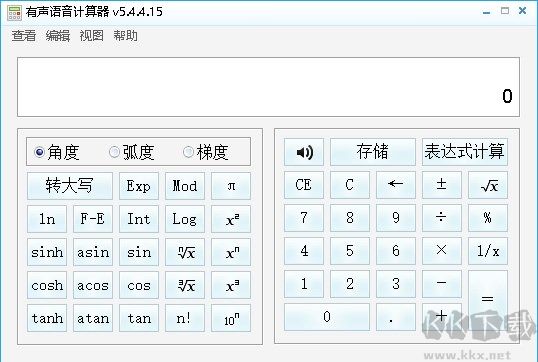Click the F-E button

(93, 219)
